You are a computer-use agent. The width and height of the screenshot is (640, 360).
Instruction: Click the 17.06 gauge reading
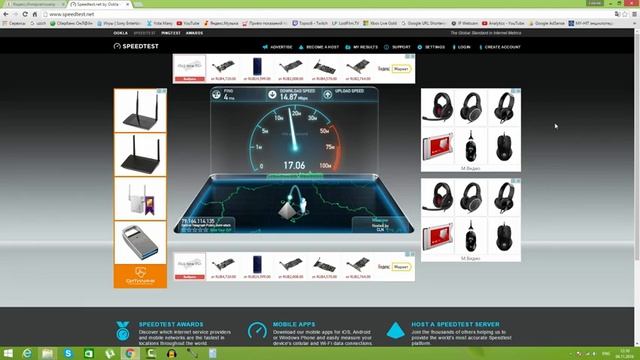click(294, 165)
